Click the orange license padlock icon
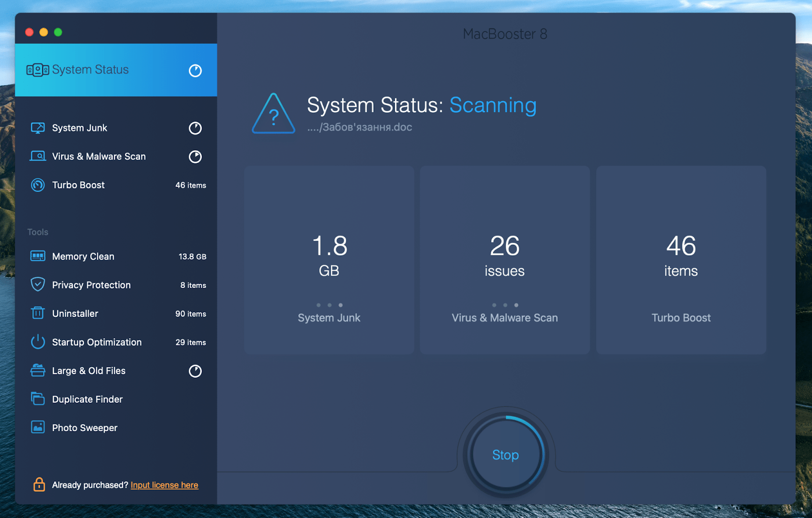Viewport: 812px width, 518px height. pos(39,484)
